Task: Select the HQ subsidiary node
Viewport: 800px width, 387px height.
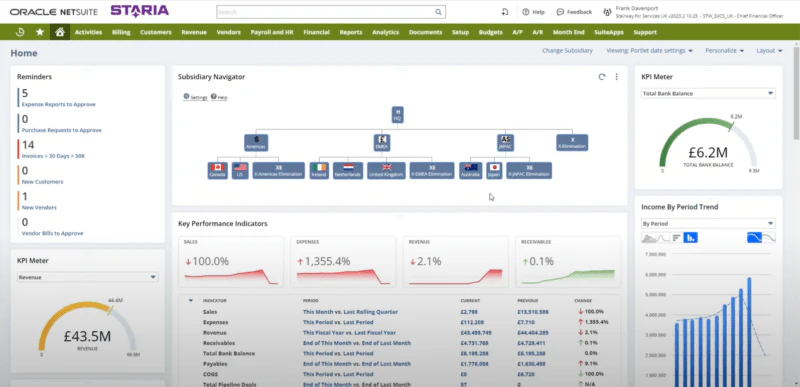Action: [397, 114]
